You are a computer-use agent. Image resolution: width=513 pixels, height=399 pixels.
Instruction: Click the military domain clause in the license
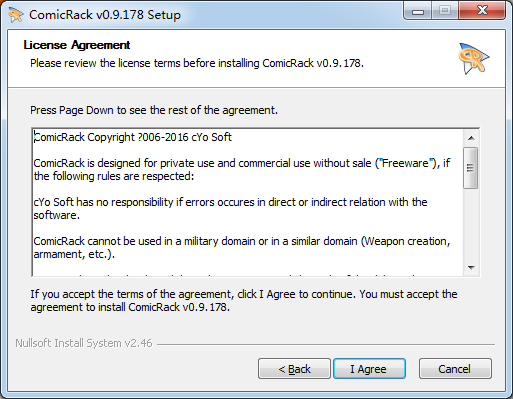tap(242, 247)
